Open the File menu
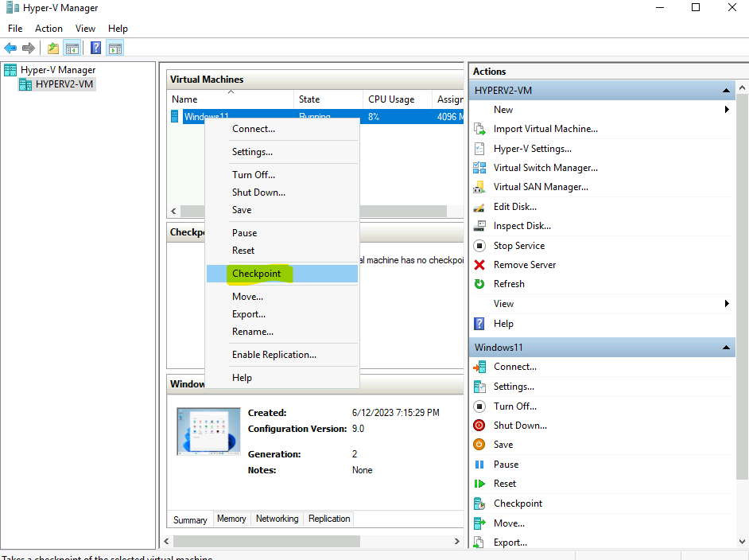 pyautogui.click(x=15, y=29)
